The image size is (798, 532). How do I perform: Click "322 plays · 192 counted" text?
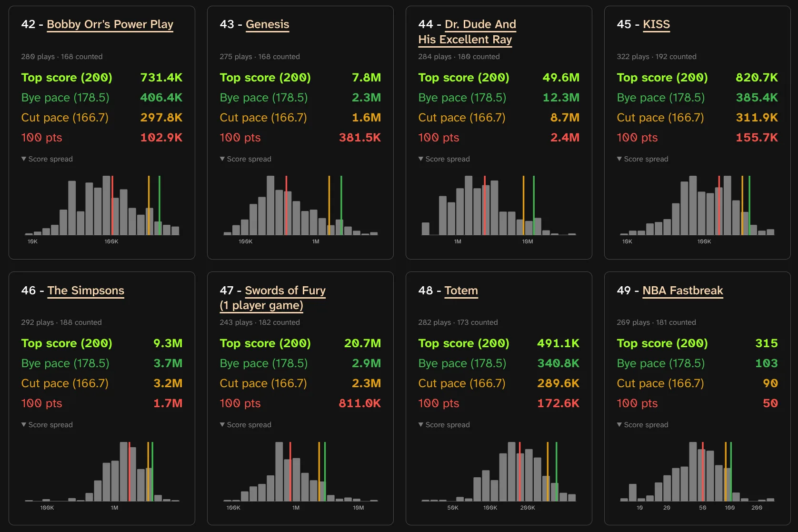[657, 57]
